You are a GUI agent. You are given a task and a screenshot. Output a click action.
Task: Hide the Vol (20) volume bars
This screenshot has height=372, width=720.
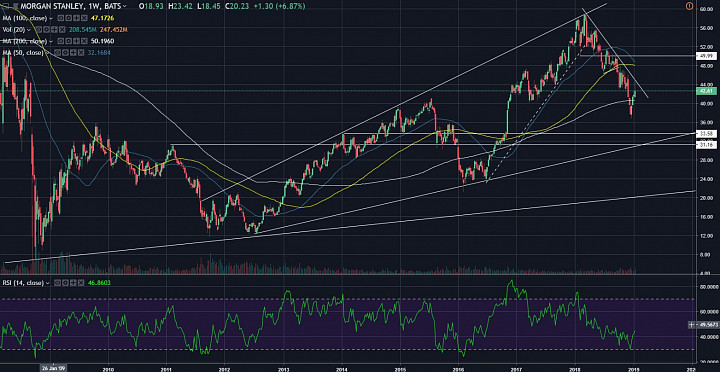pos(39,30)
